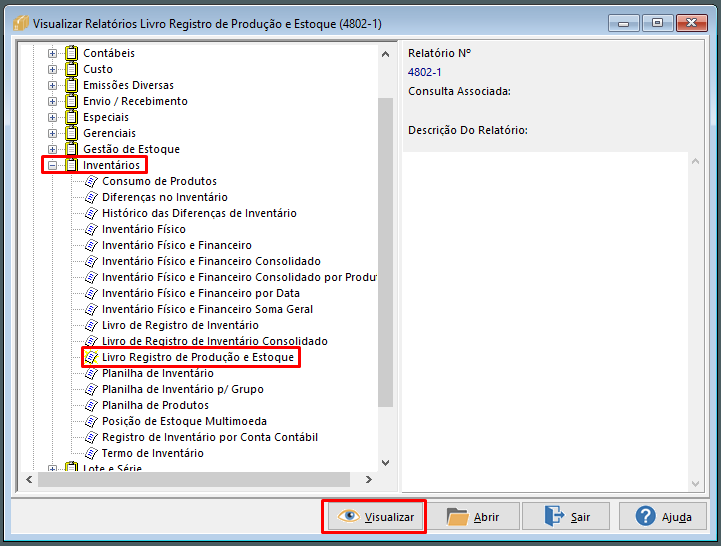The height and width of the screenshot is (546, 721).
Task: Expand the Gerenciais tree node
Action: [x=52, y=133]
